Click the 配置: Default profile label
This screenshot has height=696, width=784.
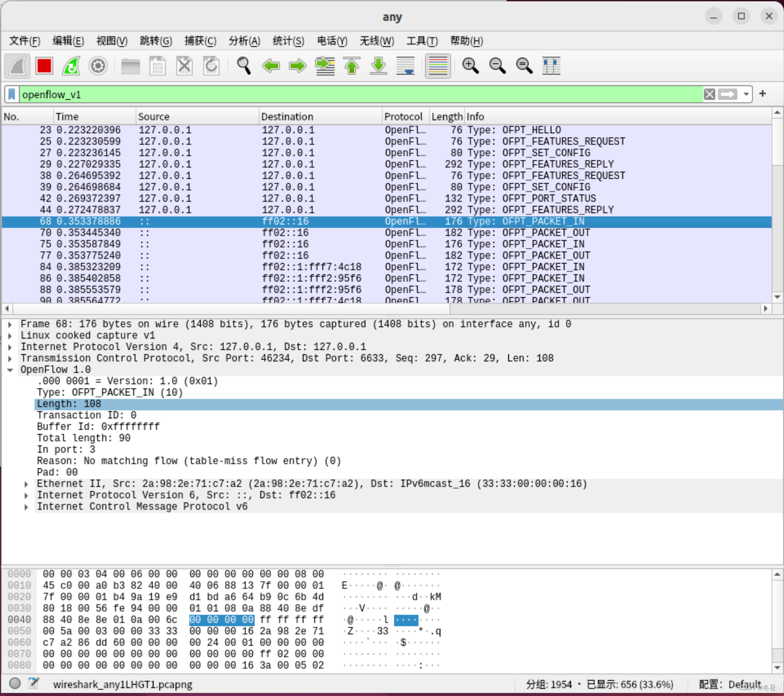[x=730, y=685]
